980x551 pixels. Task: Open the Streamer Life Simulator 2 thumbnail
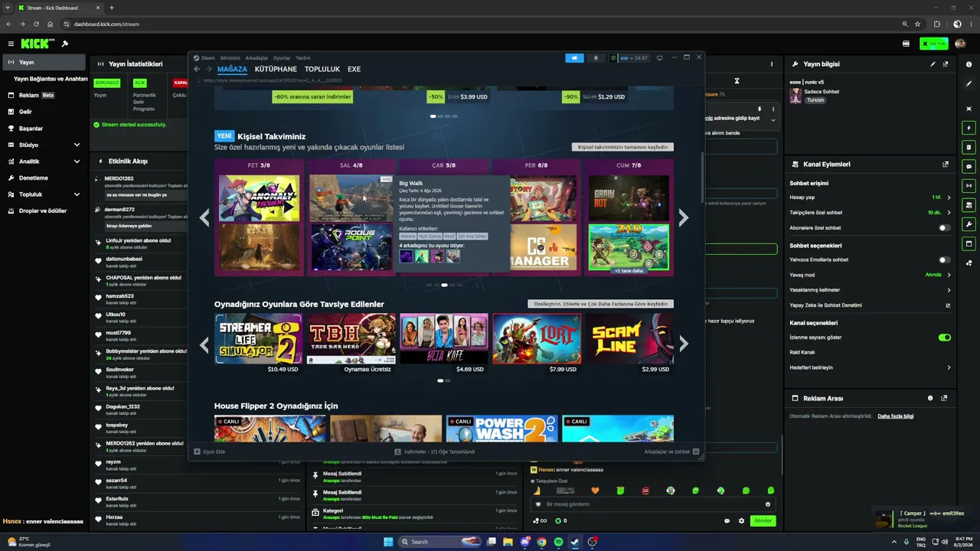(x=258, y=338)
